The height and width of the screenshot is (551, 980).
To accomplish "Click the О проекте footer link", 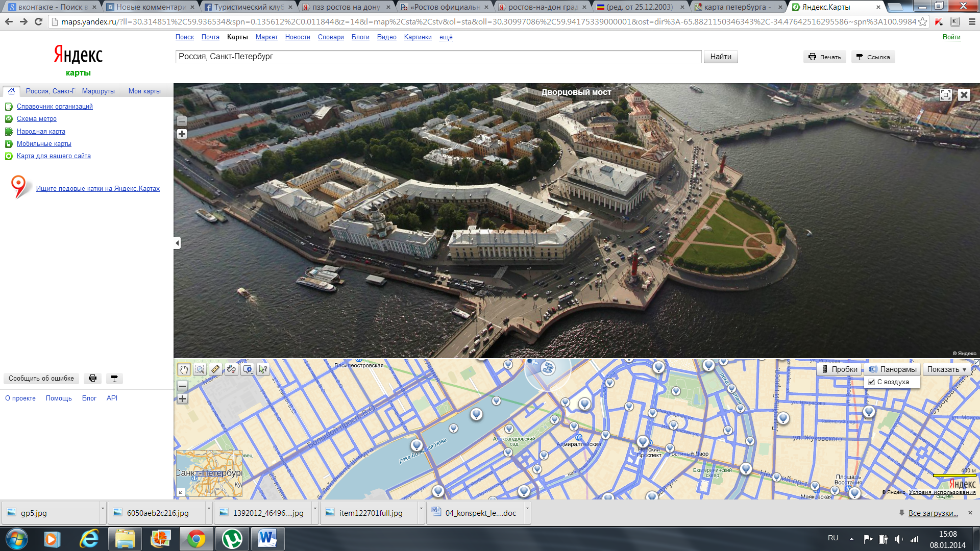I will [20, 398].
